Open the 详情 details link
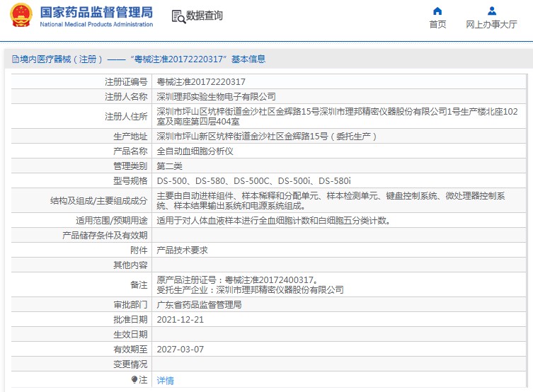Screen dimensions: 533x392 [165, 381]
